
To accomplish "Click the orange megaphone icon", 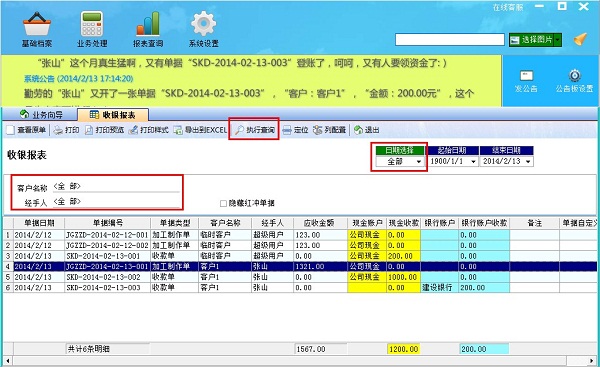I will click(580, 39).
